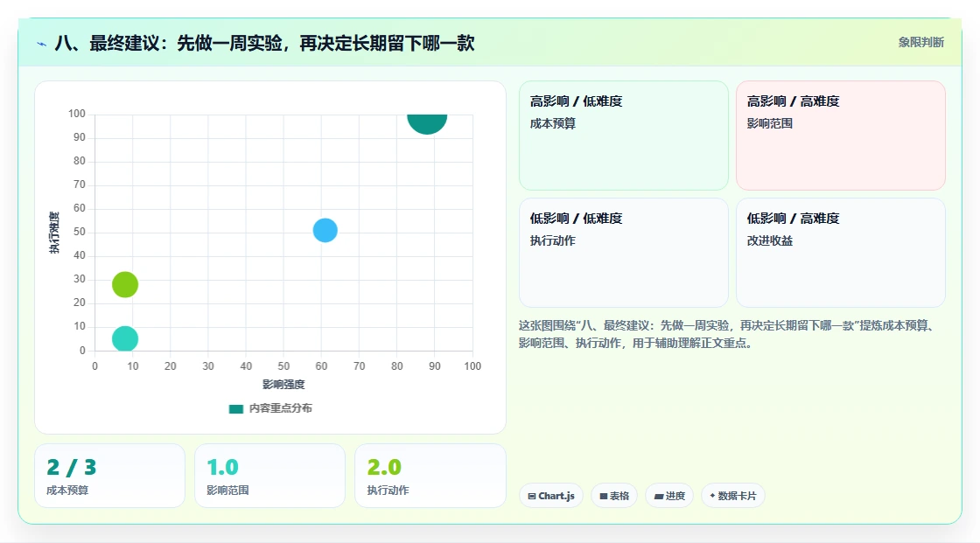
Task: Select the dark teal bubble at top
Action: tap(427, 123)
